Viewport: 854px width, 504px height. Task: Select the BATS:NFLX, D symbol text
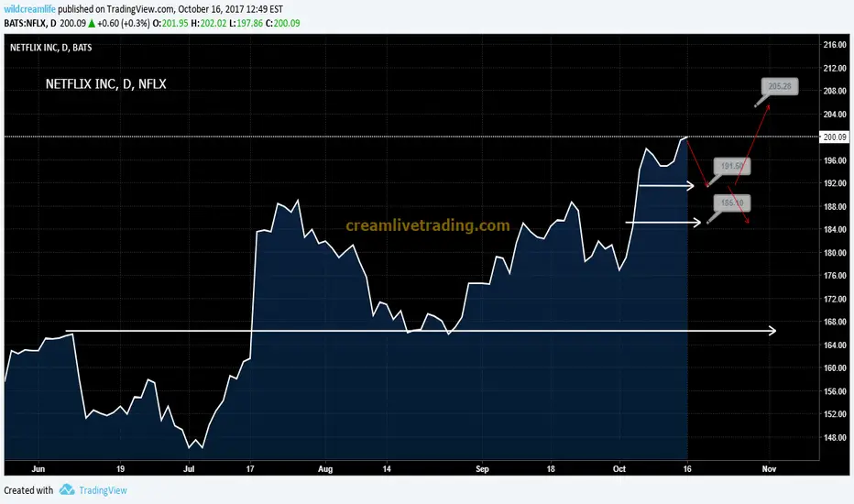click(30, 24)
